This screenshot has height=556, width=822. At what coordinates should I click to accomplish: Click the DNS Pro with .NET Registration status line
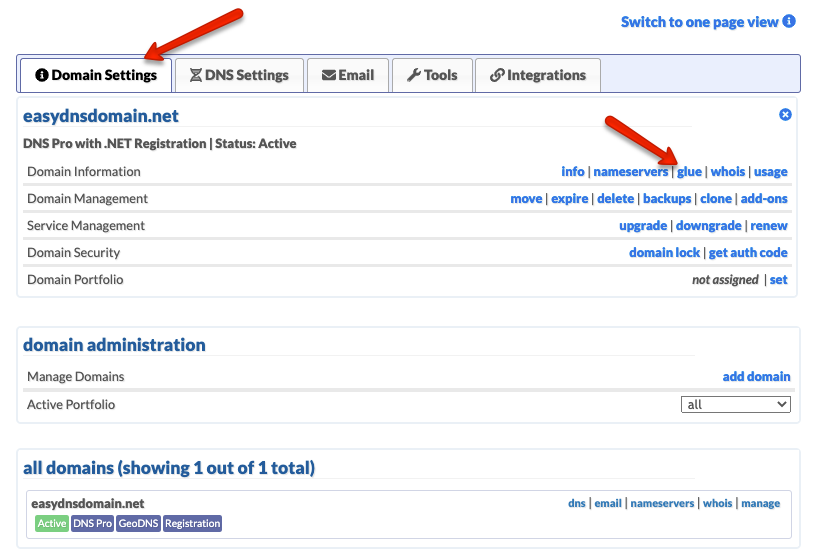coord(159,144)
